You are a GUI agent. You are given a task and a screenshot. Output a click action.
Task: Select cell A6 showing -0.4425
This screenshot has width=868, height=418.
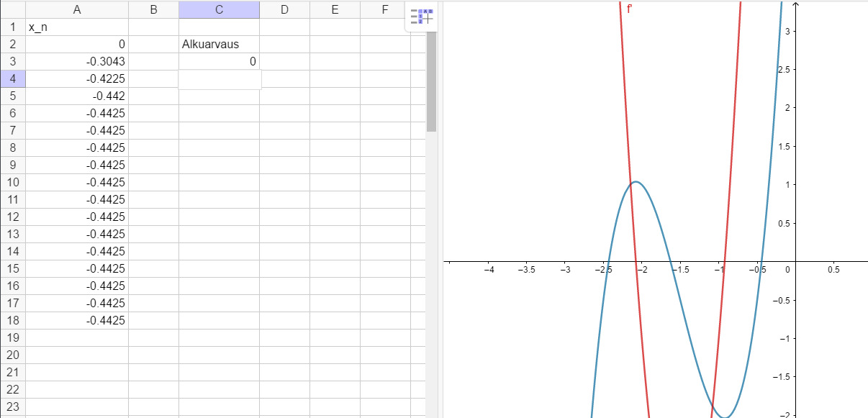(77, 114)
